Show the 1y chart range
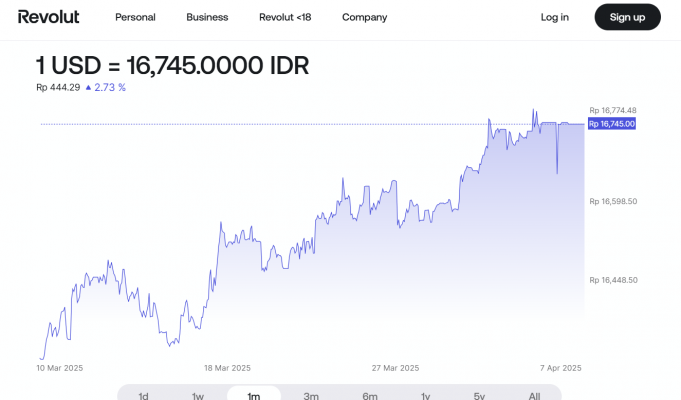This screenshot has height=400, width=681. pos(425,396)
